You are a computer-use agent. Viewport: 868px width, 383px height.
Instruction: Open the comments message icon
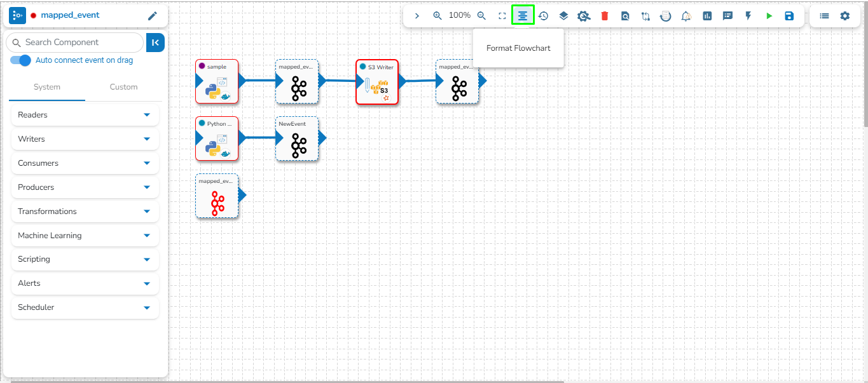pyautogui.click(x=727, y=16)
